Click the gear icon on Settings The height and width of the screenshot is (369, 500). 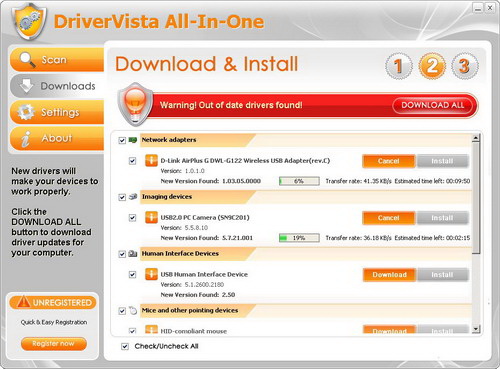pyautogui.click(x=26, y=112)
